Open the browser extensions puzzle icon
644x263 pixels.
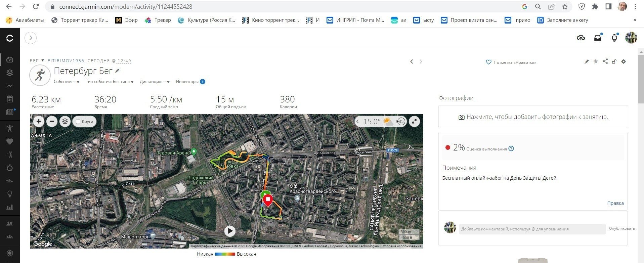pyautogui.click(x=595, y=7)
